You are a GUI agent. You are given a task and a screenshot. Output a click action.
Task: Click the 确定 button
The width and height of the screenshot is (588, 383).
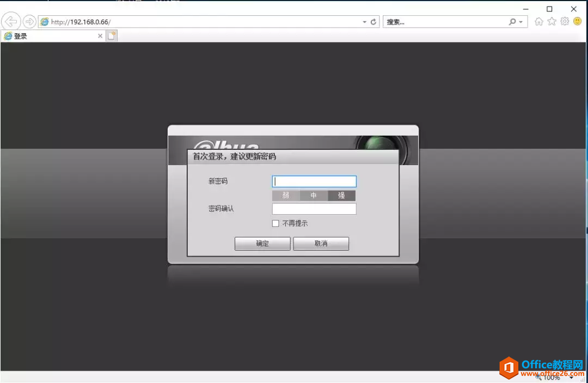pyautogui.click(x=262, y=244)
